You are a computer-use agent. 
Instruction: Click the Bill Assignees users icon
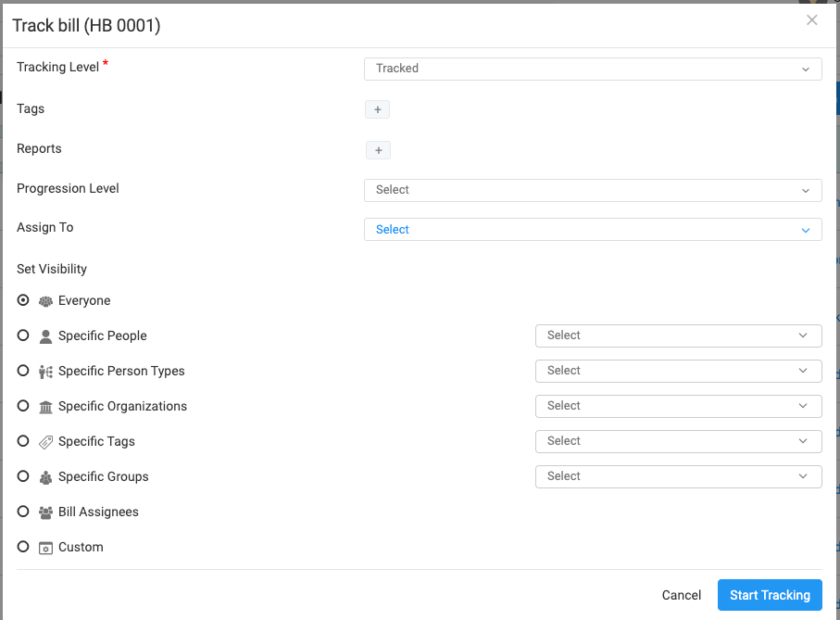(45, 512)
